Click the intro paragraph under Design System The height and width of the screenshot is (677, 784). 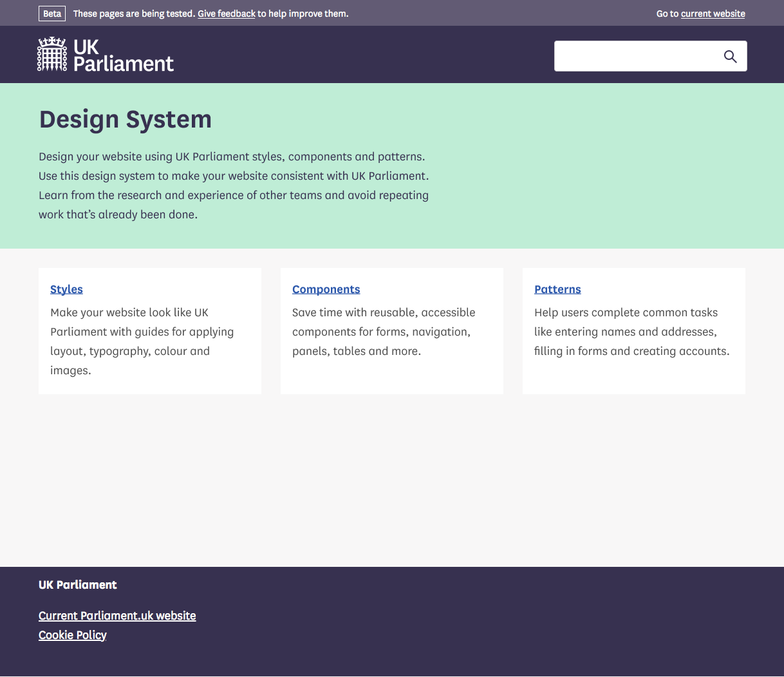234,186
